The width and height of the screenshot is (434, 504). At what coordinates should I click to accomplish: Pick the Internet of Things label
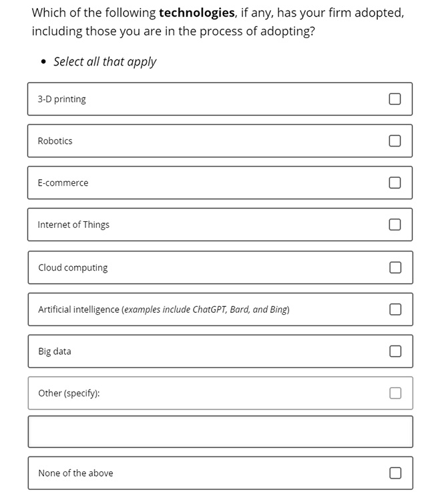click(x=73, y=225)
